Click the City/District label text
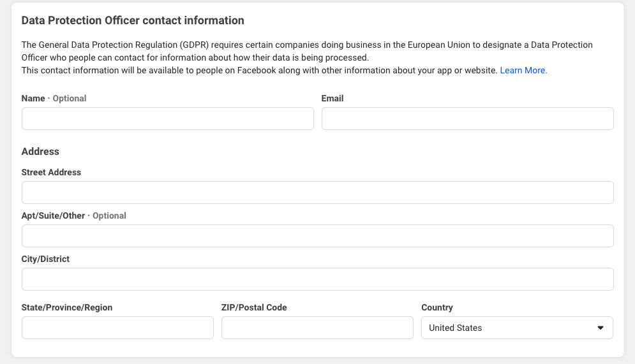635x364 pixels. (x=45, y=259)
